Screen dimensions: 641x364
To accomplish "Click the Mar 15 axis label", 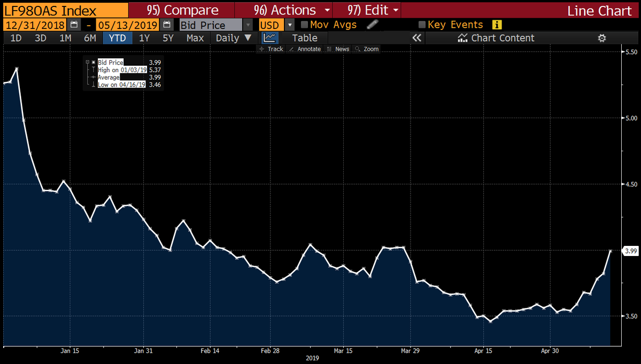I will coord(343,351).
